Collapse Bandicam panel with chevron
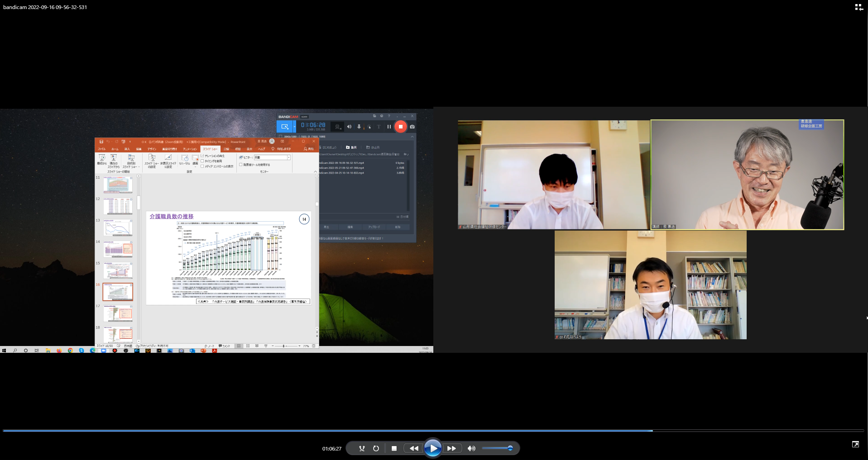The image size is (868, 460). tap(412, 136)
